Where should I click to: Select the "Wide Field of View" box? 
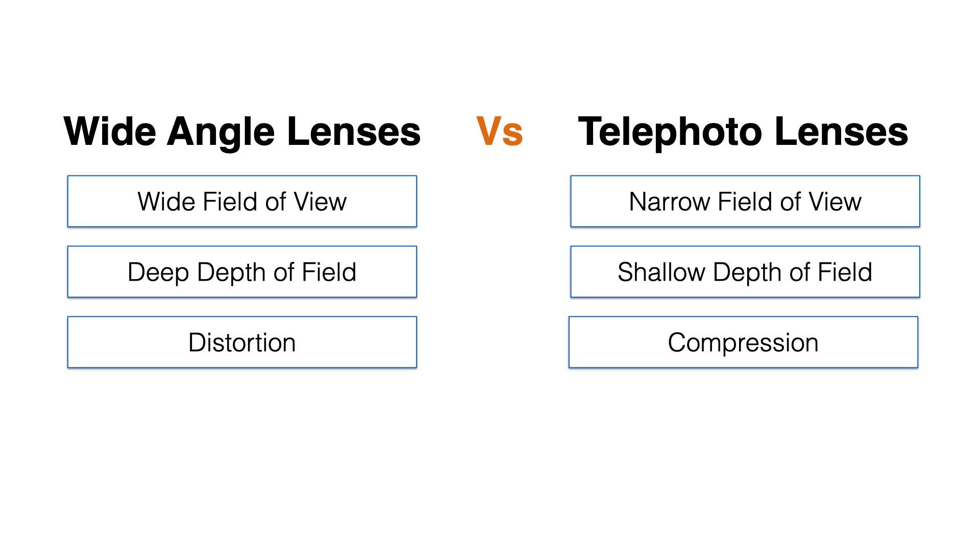pyautogui.click(x=242, y=202)
